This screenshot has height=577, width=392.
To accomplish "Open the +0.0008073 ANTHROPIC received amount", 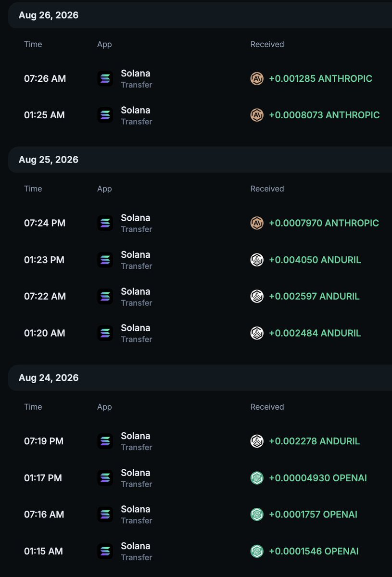I will click(324, 115).
